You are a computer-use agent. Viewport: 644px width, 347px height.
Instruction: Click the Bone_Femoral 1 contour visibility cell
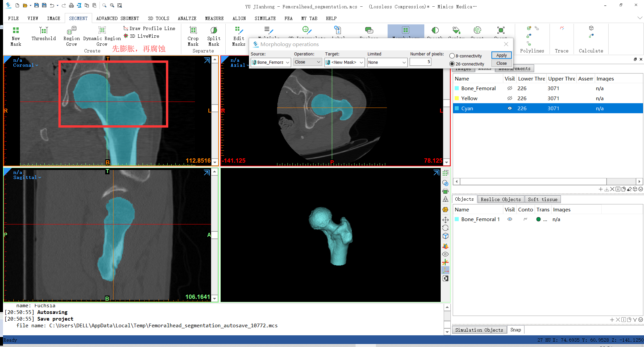[525, 219]
